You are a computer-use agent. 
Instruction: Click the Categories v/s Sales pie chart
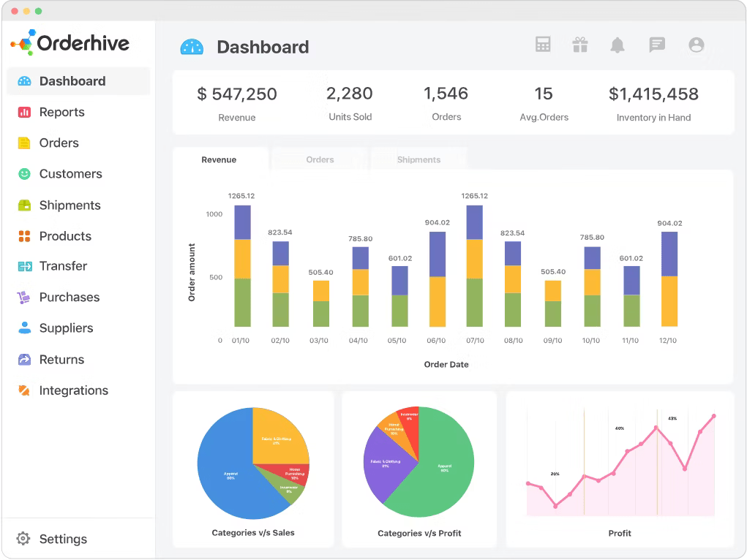coord(252,461)
